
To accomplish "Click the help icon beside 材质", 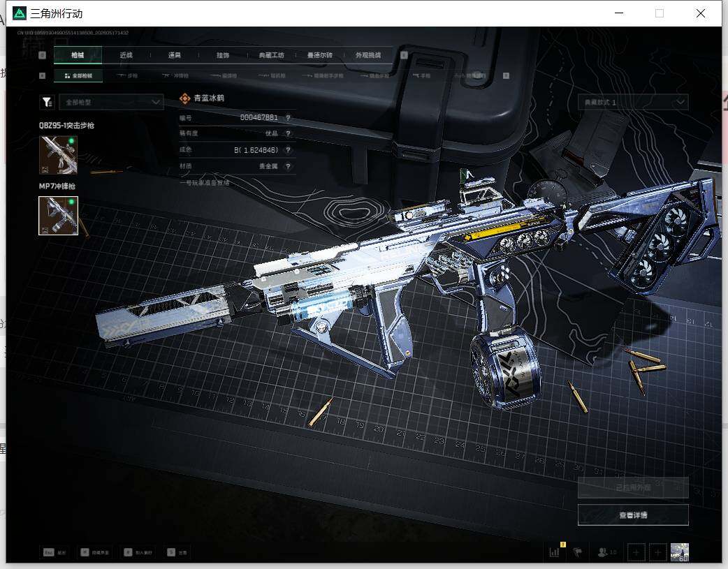I will [289, 166].
